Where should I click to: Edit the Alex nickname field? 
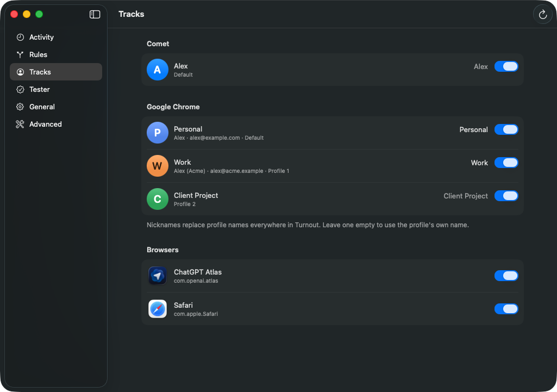tap(480, 66)
